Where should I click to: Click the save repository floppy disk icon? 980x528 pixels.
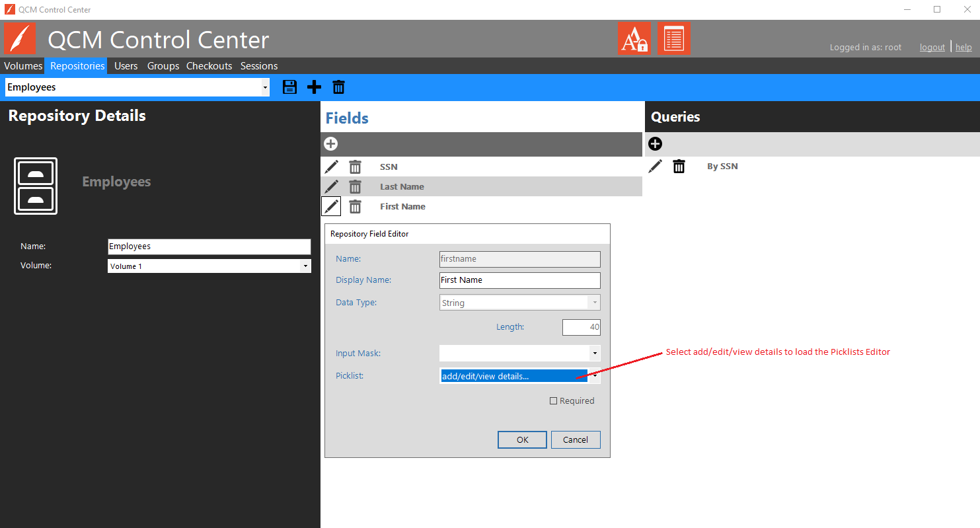coord(289,87)
